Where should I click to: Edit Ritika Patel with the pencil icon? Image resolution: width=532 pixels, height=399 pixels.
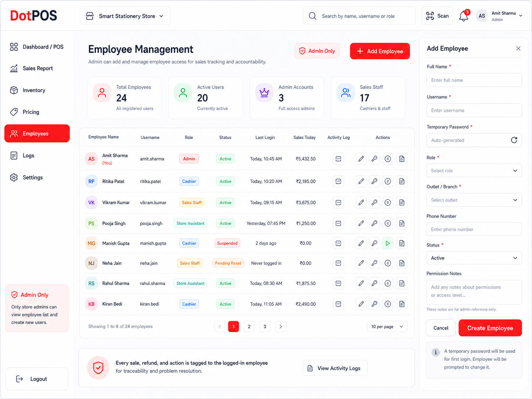click(x=361, y=181)
